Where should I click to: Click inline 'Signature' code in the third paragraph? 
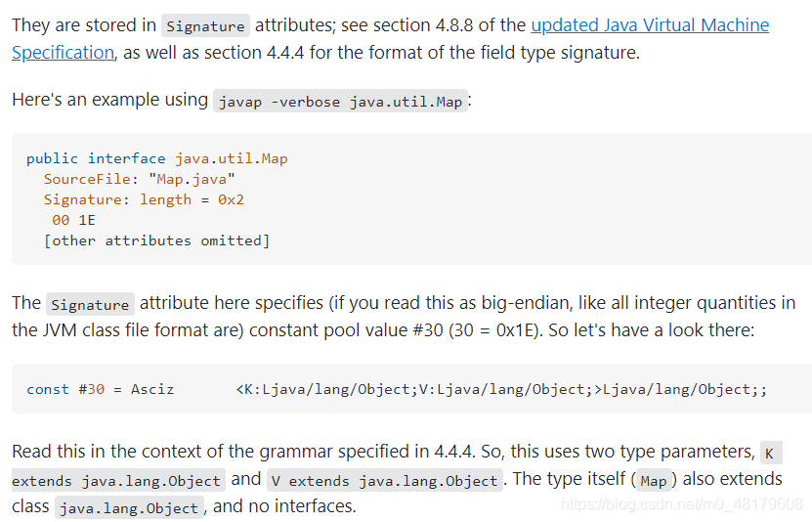point(90,304)
